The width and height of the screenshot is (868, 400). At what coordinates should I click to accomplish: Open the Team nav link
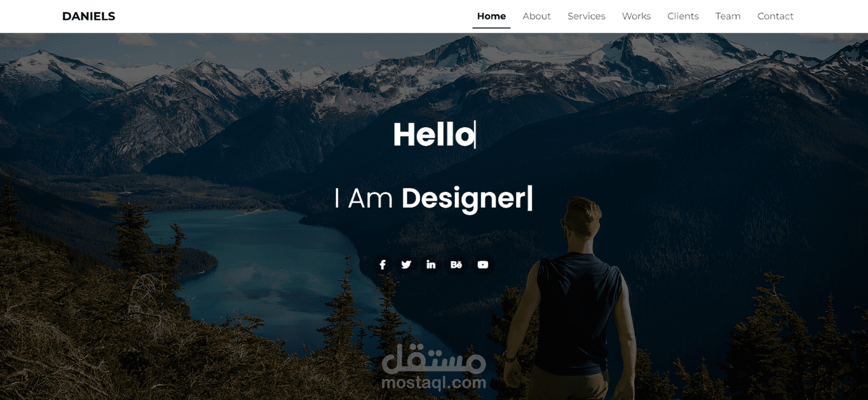(x=728, y=17)
